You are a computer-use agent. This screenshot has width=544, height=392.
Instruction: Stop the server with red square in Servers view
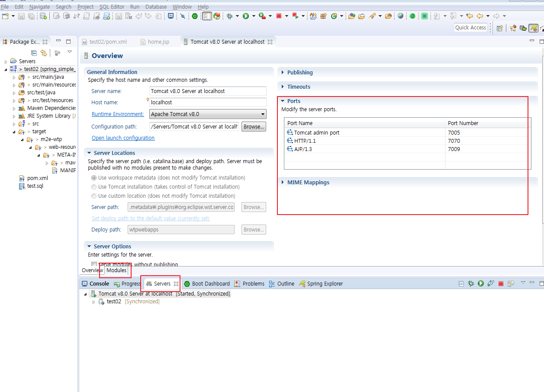501,284
